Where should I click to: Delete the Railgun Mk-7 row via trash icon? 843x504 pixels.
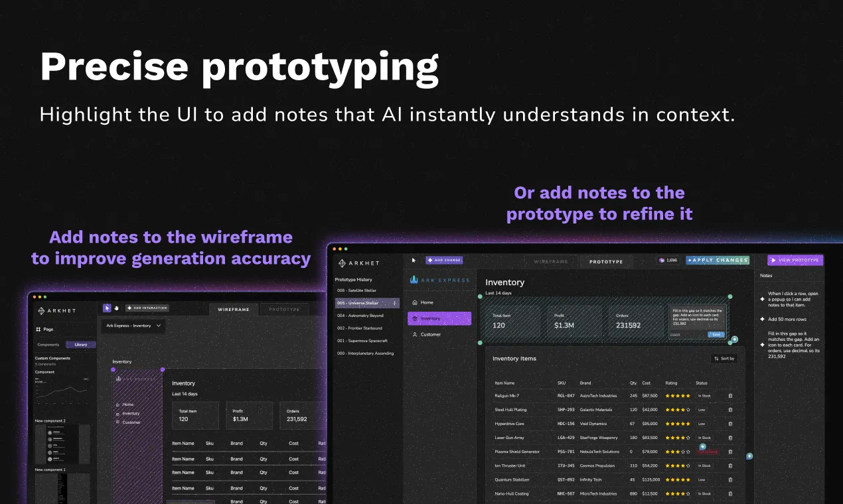point(730,396)
